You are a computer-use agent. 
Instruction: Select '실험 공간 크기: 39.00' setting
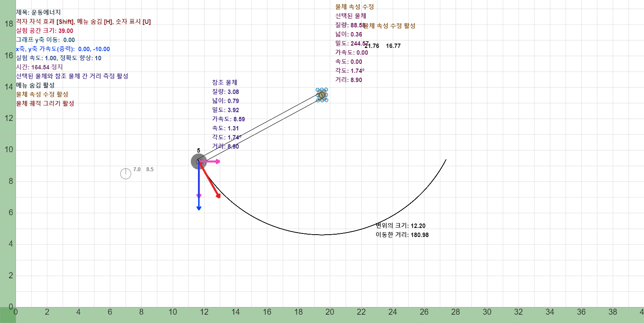point(44,31)
